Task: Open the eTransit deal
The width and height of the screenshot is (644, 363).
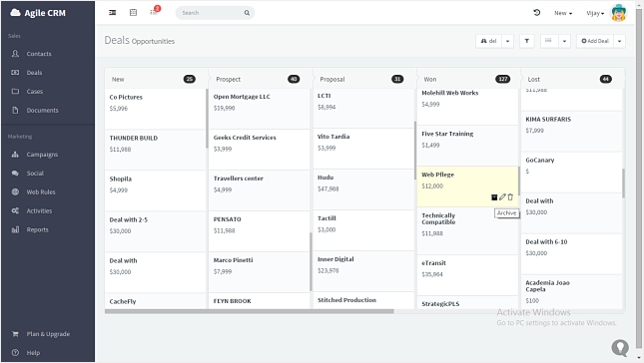Action: [467, 275]
